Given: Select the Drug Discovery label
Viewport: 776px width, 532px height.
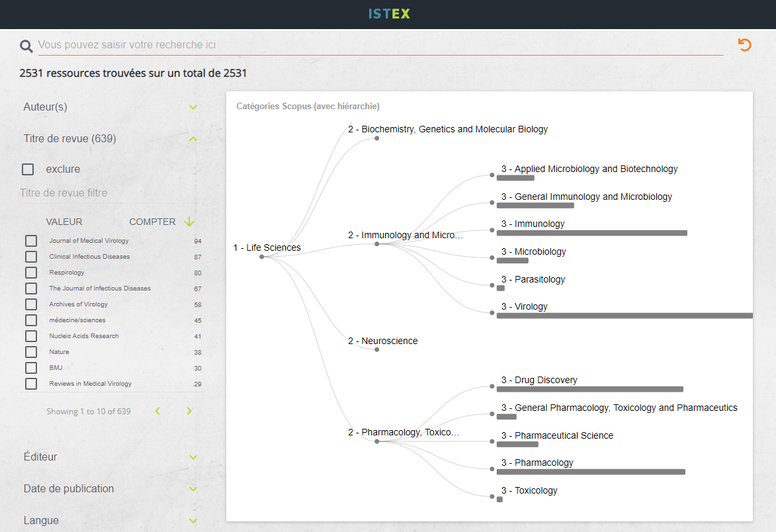Looking at the screenshot, I should [539, 380].
